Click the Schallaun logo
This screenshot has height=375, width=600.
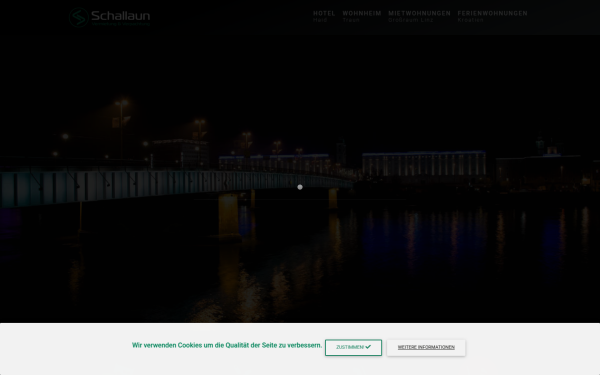tap(109, 17)
